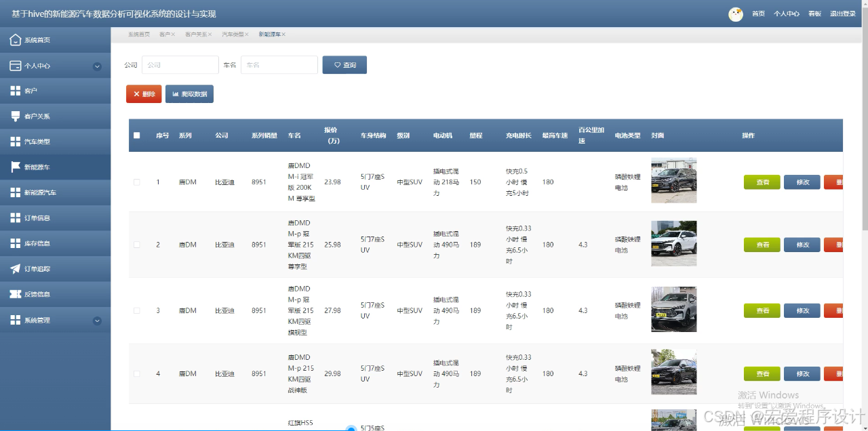Click the 客户 grid icon in sidebar
The width and height of the screenshot is (868, 431).
click(15, 91)
